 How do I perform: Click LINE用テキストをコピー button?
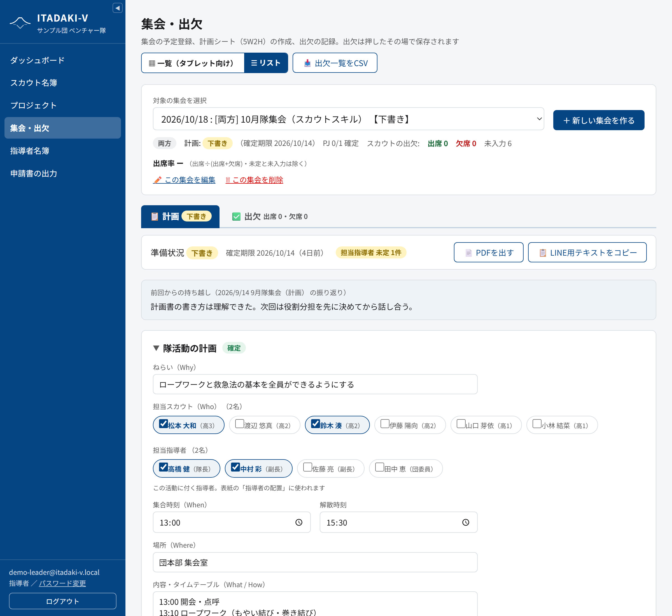click(587, 253)
